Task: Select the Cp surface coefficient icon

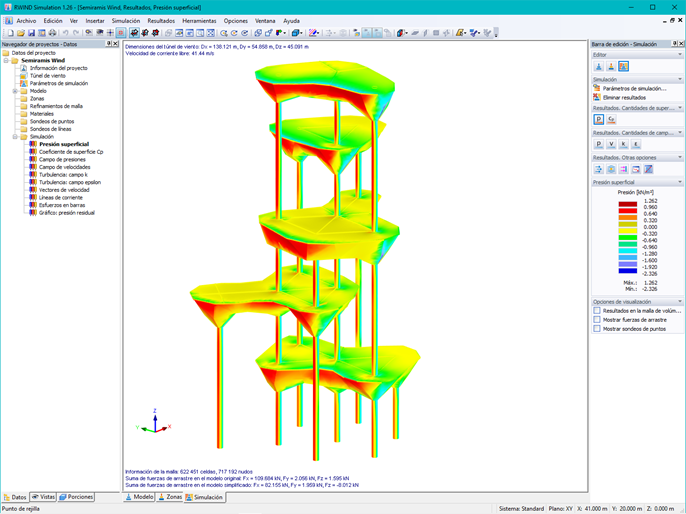Action: (x=611, y=119)
